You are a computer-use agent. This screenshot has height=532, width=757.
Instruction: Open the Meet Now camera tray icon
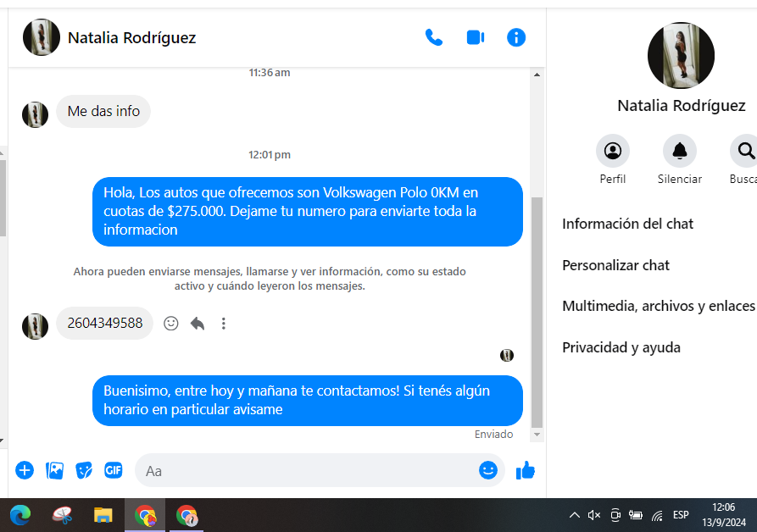coord(615,515)
